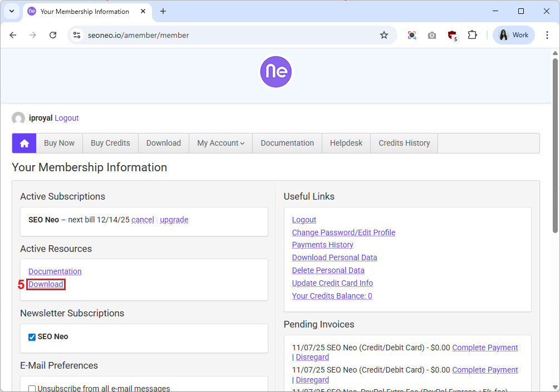Click first invoice's Disregard link

click(312, 358)
